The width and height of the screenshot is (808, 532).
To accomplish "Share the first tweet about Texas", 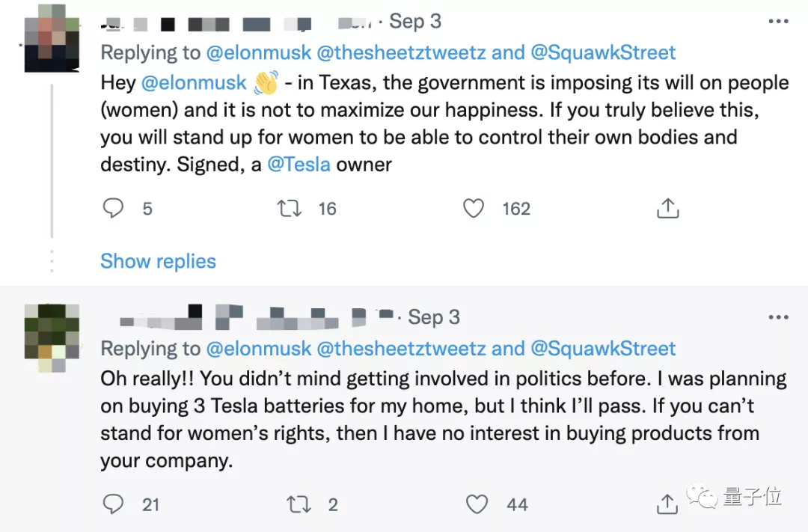I will point(667,208).
